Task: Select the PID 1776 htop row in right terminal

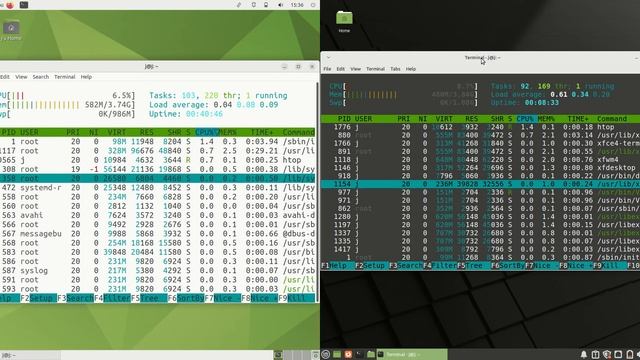Action: pyautogui.click(x=480, y=127)
